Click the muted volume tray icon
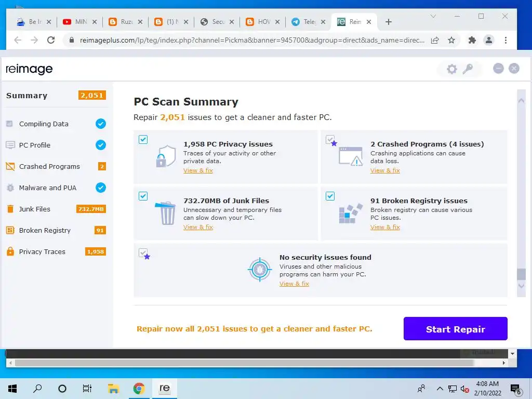 [464, 389]
